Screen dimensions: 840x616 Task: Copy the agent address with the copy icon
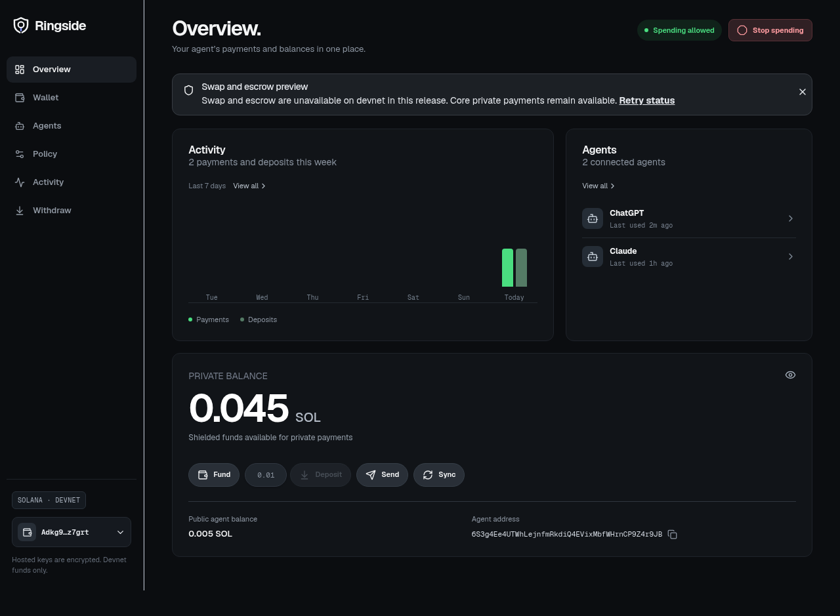(673, 535)
